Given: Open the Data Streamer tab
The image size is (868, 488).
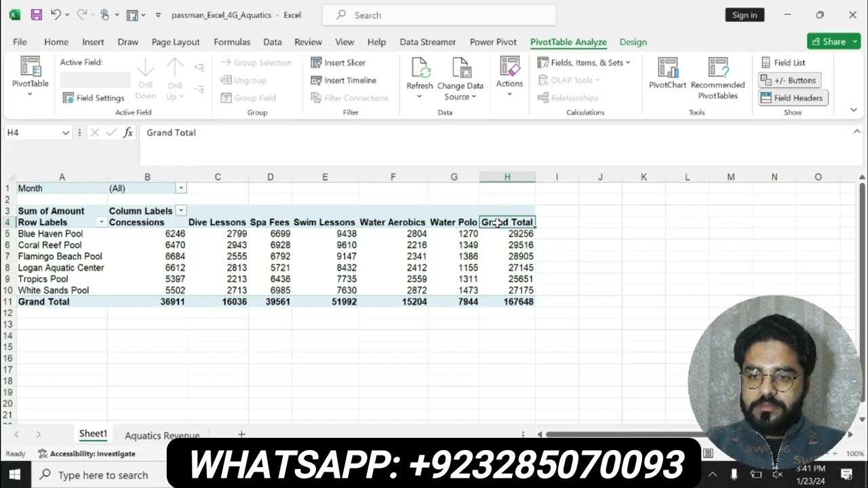Looking at the screenshot, I should pos(428,42).
